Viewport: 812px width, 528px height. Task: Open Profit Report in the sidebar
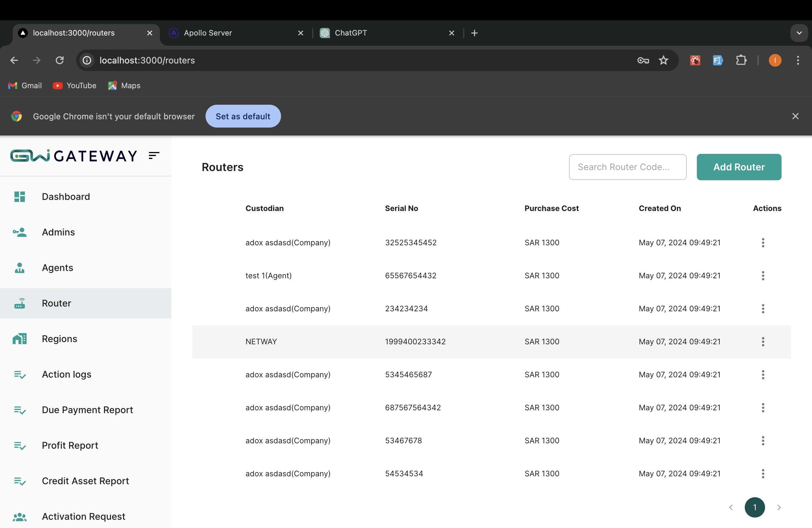70,445
